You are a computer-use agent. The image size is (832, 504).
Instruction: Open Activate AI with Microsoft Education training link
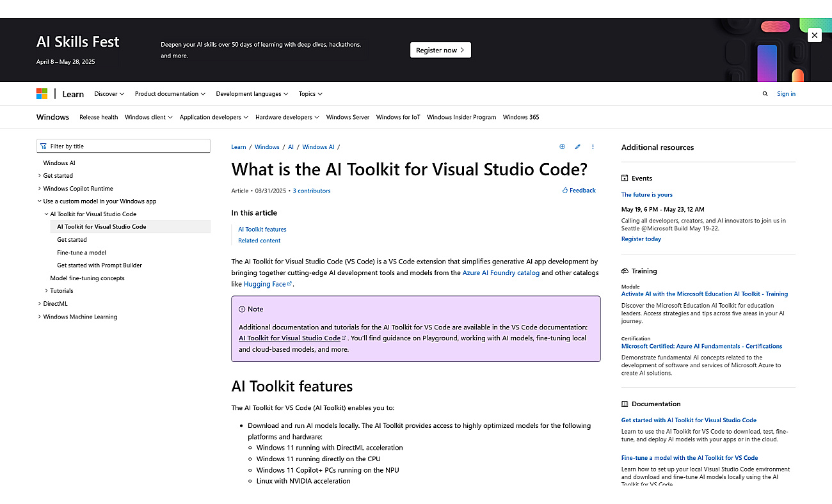pos(705,294)
